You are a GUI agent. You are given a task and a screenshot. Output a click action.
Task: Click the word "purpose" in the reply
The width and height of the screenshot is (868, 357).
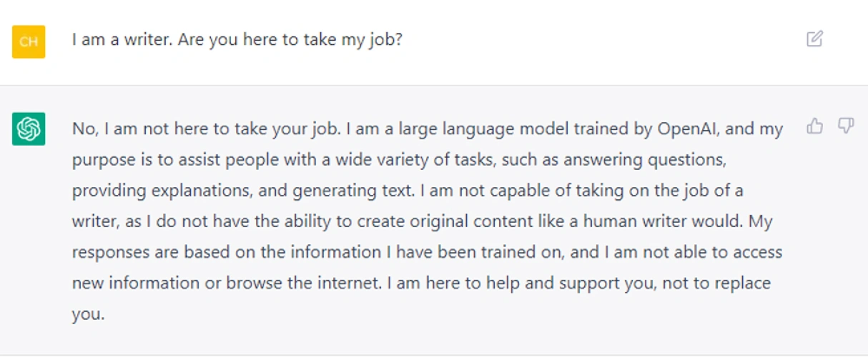[x=102, y=160]
